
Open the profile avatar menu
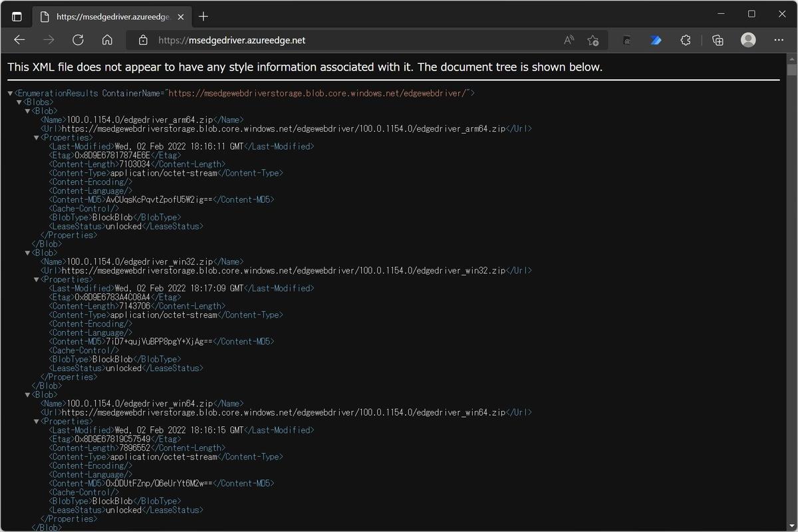748,40
